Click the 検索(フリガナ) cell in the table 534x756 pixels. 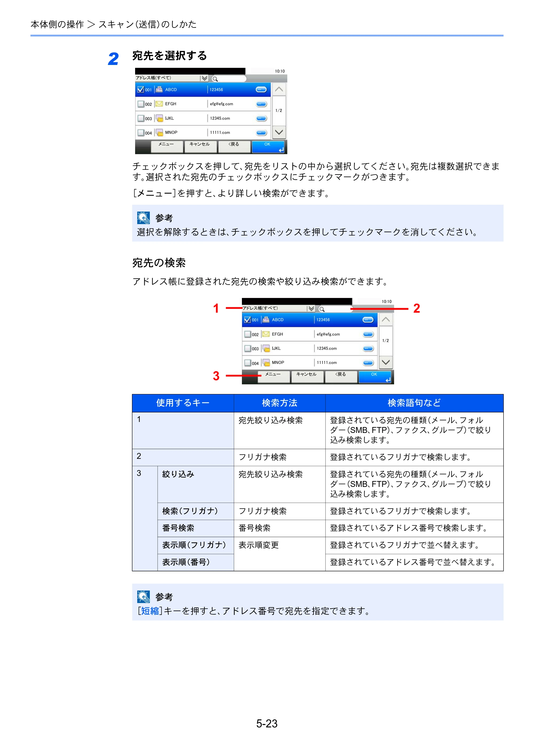coord(196,511)
